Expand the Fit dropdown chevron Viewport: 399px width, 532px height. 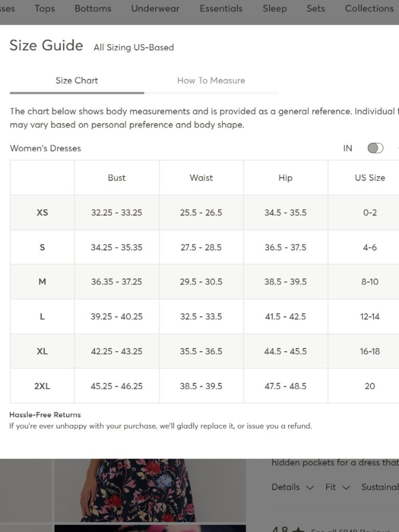coord(346,488)
